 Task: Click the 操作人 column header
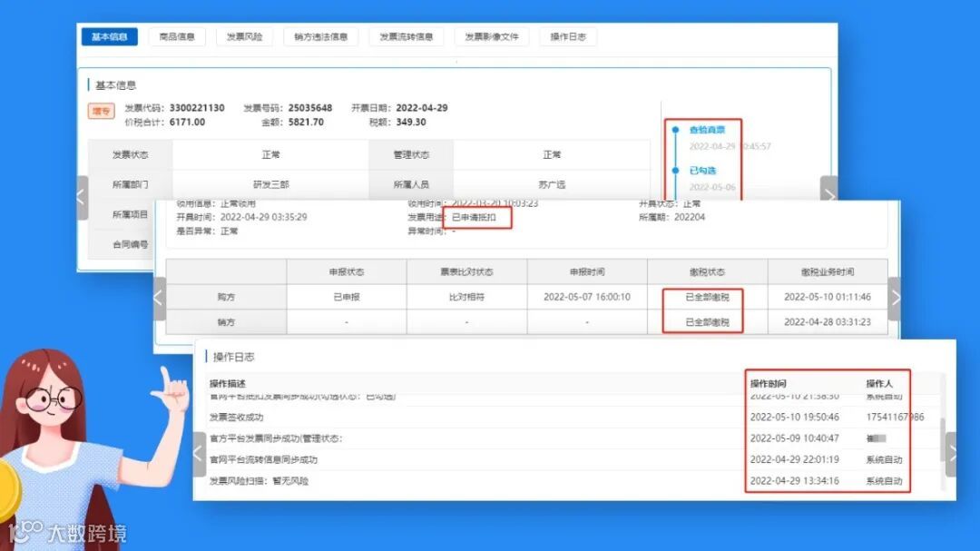pyautogui.click(x=879, y=383)
